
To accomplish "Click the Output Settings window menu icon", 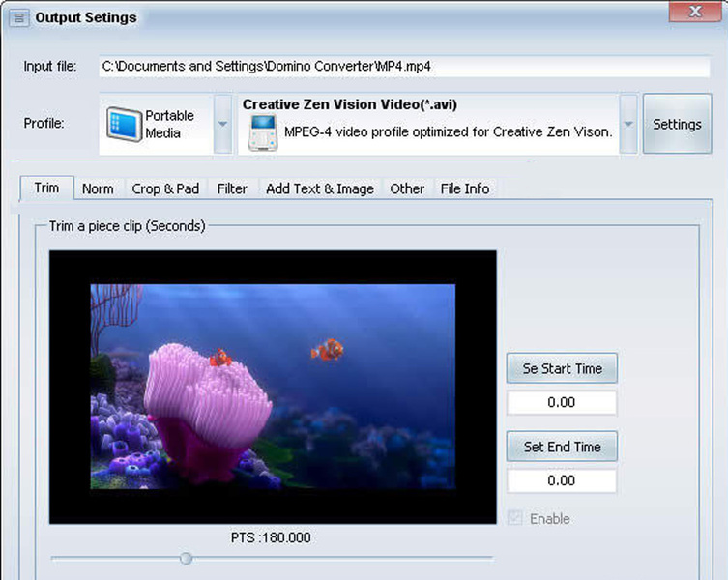I will (x=18, y=18).
